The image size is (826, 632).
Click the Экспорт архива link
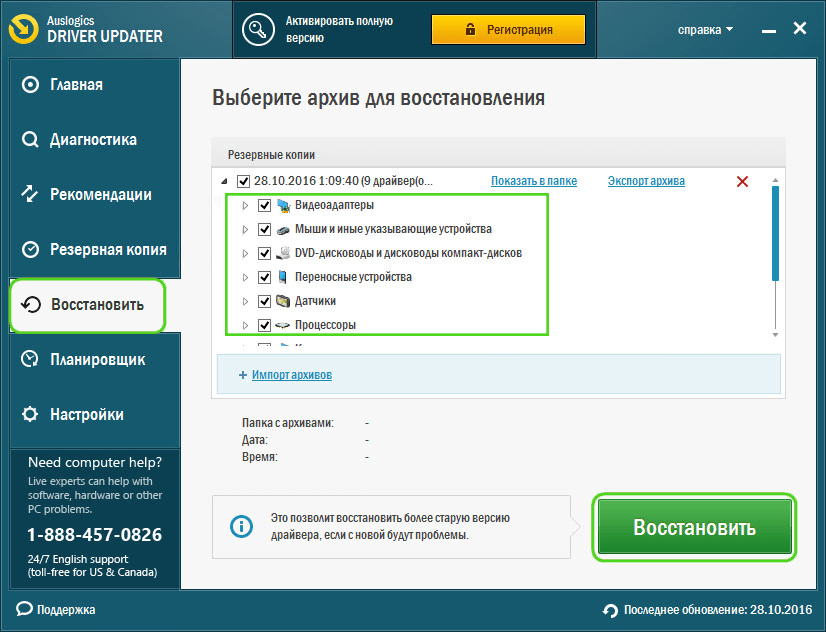646,181
